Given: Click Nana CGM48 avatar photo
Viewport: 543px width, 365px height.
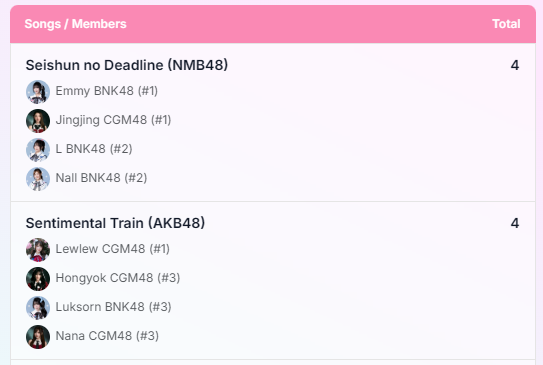Looking at the screenshot, I should tap(38, 337).
